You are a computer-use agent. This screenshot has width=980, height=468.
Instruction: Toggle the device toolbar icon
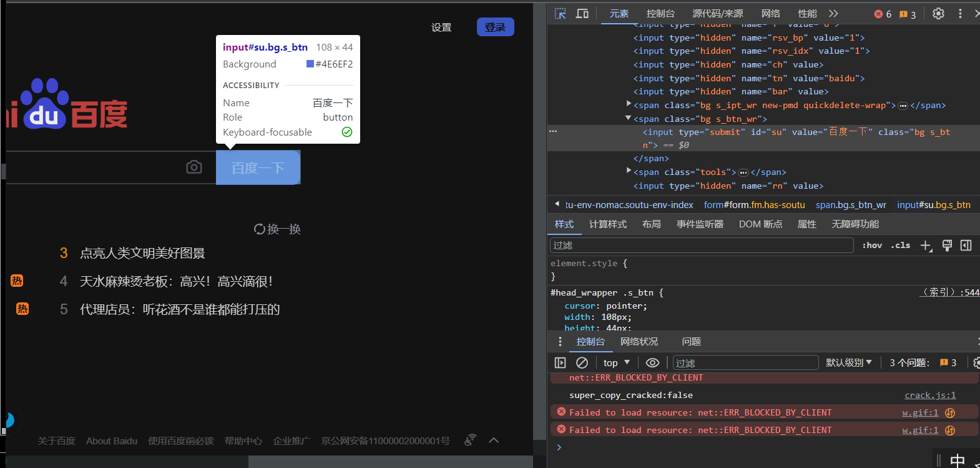(582, 14)
